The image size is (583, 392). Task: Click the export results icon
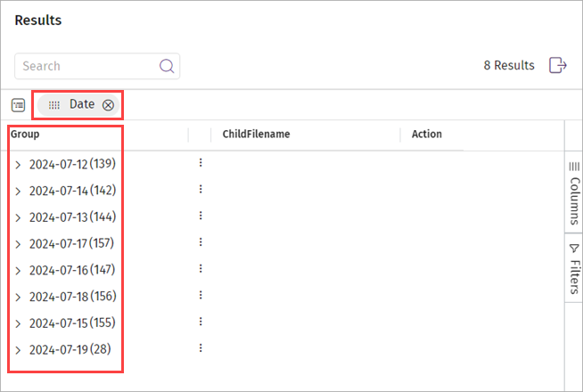click(558, 65)
